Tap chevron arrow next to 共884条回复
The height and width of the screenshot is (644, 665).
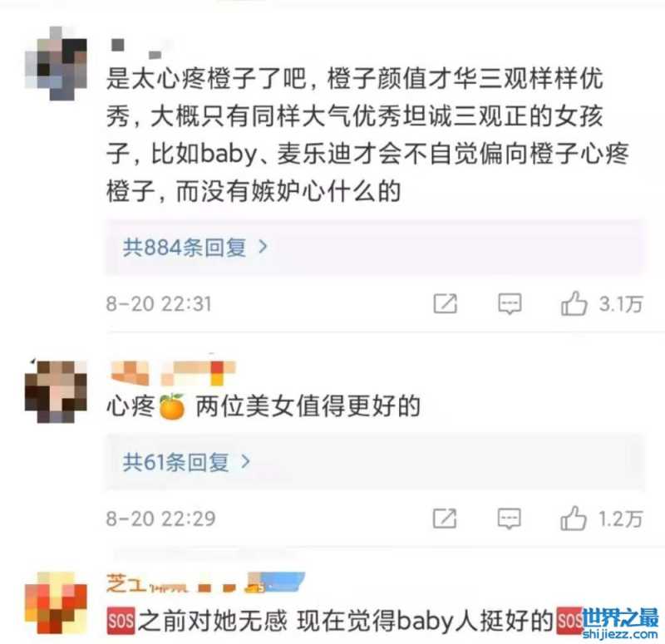(263, 247)
